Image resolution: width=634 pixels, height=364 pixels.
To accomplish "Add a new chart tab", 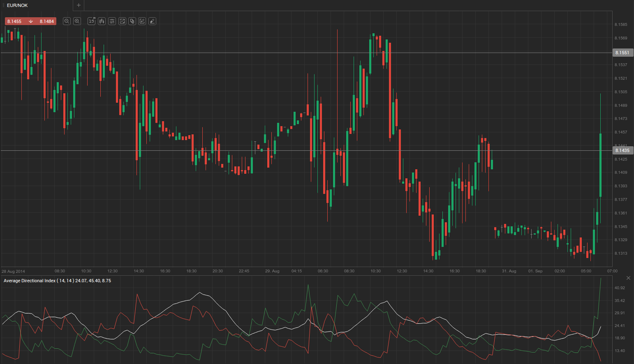I will (79, 5).
